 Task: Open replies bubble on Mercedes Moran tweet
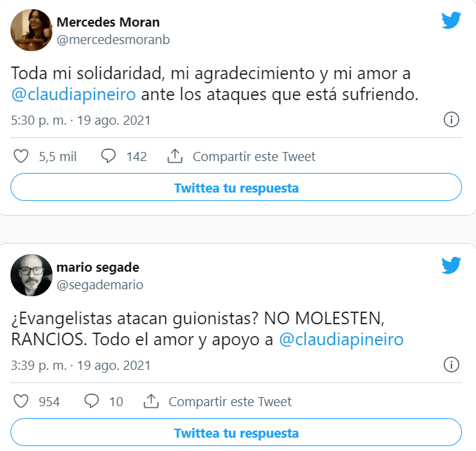tap(108, 156)
